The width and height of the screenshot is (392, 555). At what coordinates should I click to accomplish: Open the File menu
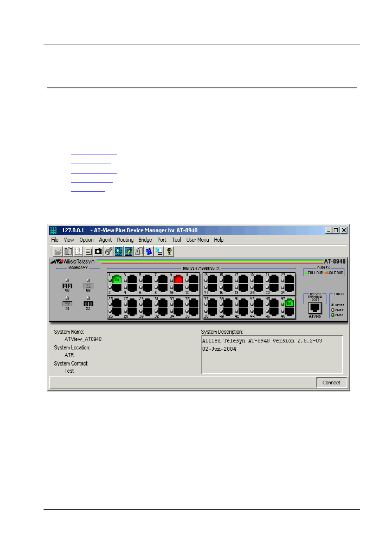click(x=55, y=240)
